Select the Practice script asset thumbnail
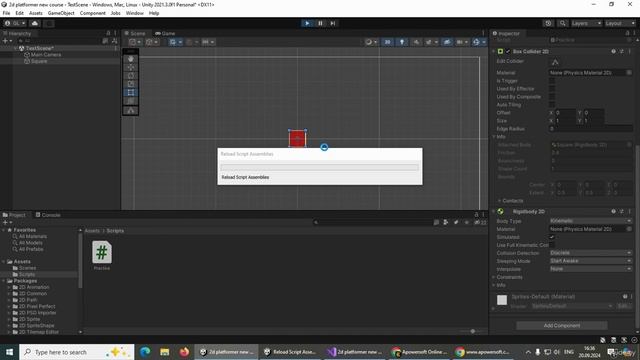The image size is (640, 360). coord(102,253)
